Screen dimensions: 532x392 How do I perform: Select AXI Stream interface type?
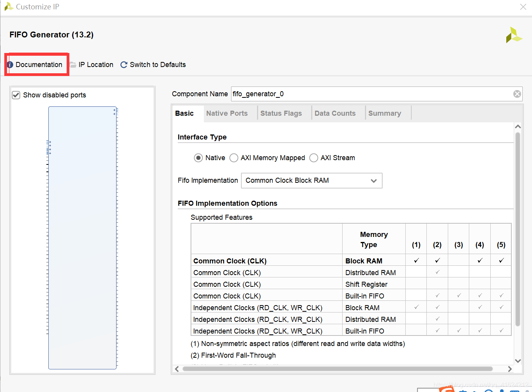point(314,158)
